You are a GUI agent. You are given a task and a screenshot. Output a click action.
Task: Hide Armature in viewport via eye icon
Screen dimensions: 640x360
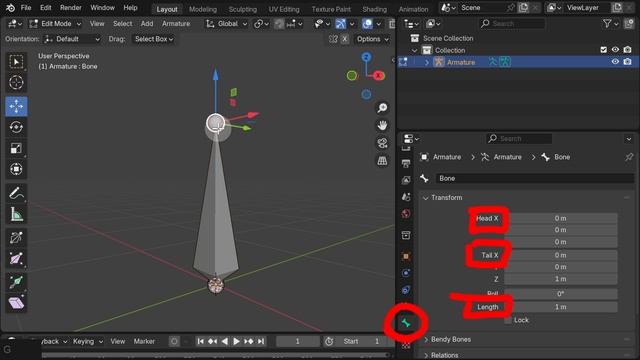coord(615,62)
